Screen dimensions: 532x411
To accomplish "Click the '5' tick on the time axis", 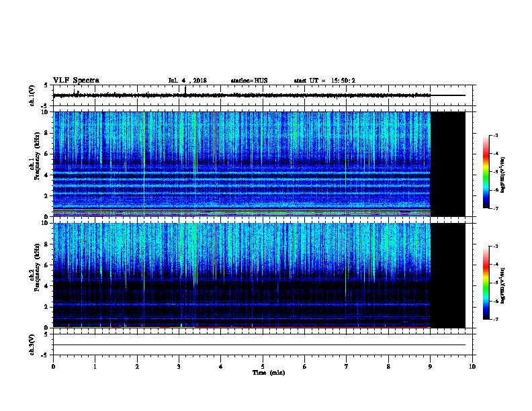I will click(263, 366).
